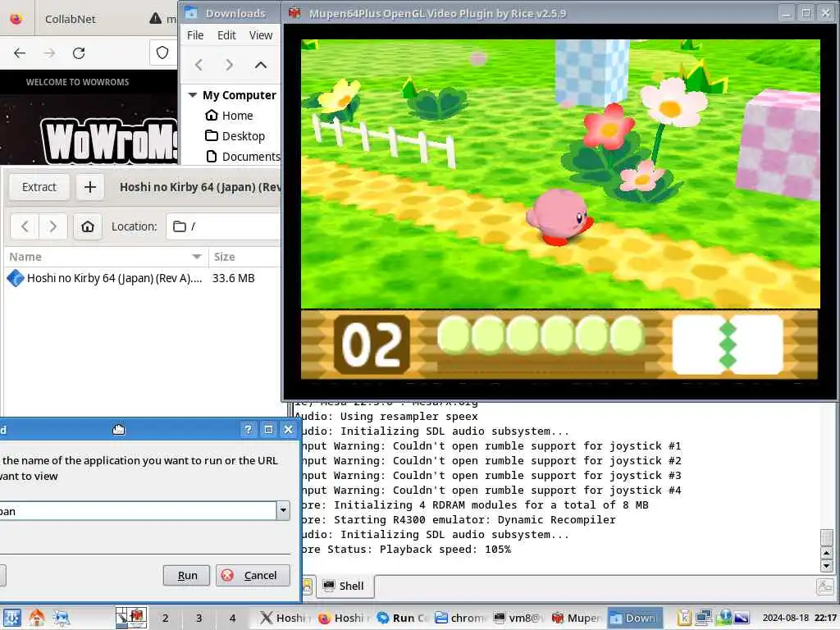This screenshot has height=630, width=840.
Task: Click the archive Location path field
Action: (224, 226)
